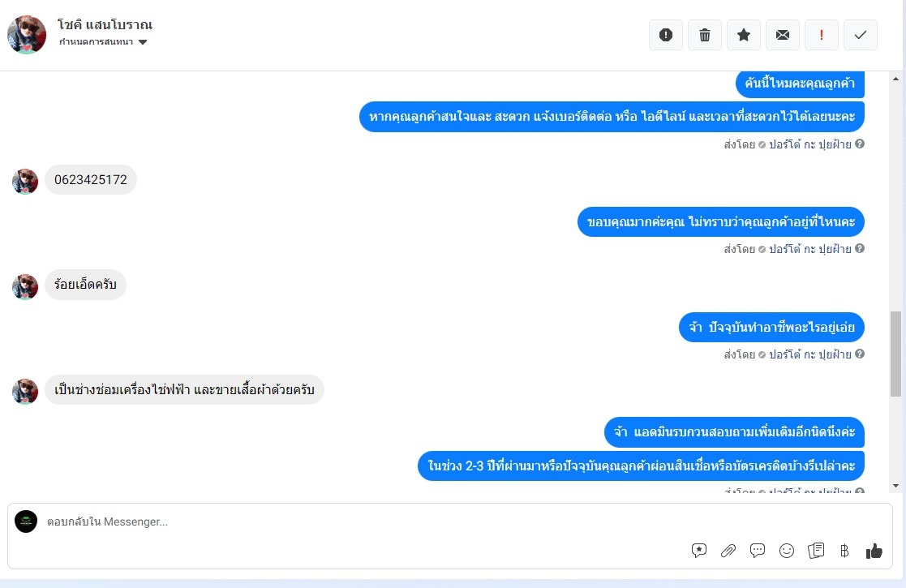Screen dimensions: 906x588
Task: Click the scroll up arrow of chat
Action: (x=895, y=79)
